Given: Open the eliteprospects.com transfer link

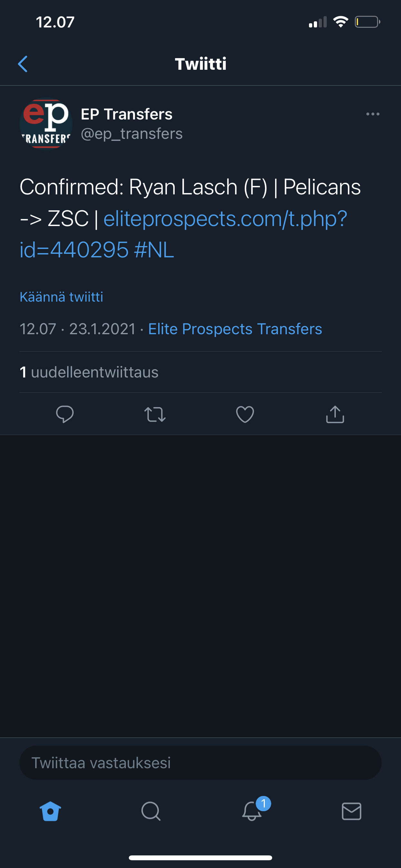Looking at the screenshot, I should click(x=225, y=219).
